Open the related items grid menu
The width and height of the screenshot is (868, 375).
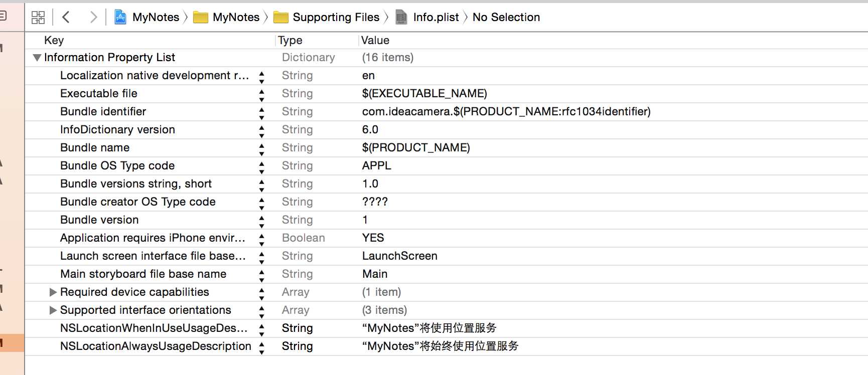38,18
